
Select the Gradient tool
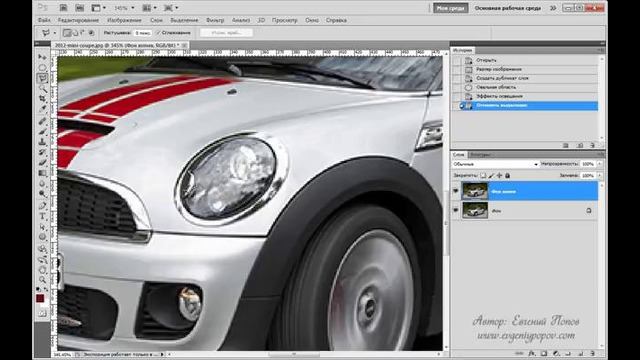(42, 173)
